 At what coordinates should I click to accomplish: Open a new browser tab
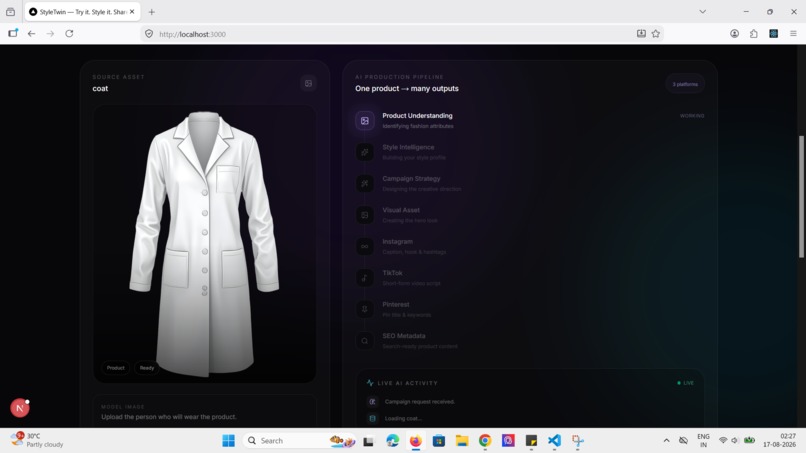(x=151, y=12)
